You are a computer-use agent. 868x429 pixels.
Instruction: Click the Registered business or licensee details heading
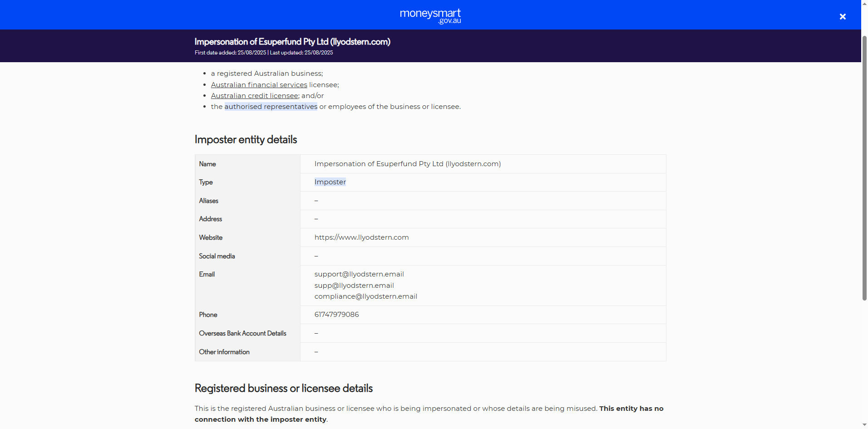pyautogui.click(x=284, y=388)
